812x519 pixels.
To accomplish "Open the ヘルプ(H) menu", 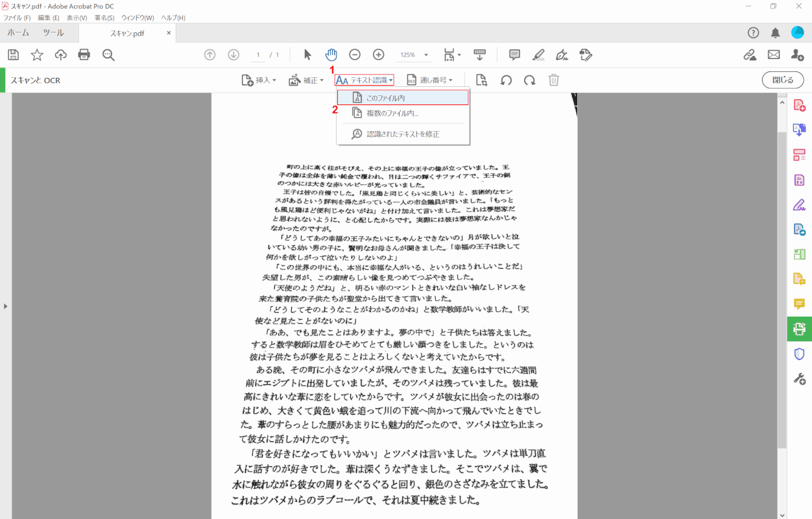I will (x=173, y=18).
